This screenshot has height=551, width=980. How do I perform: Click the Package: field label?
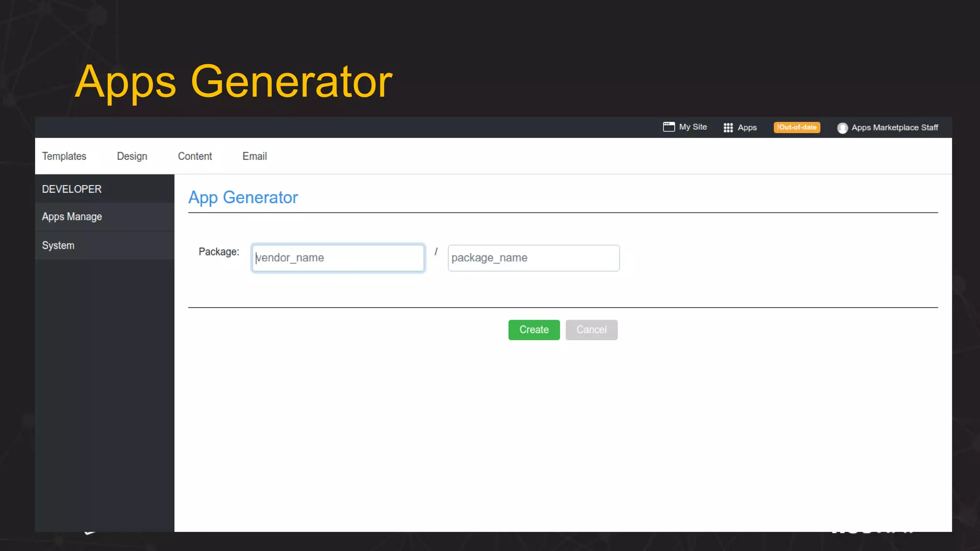tap(219, 252)
